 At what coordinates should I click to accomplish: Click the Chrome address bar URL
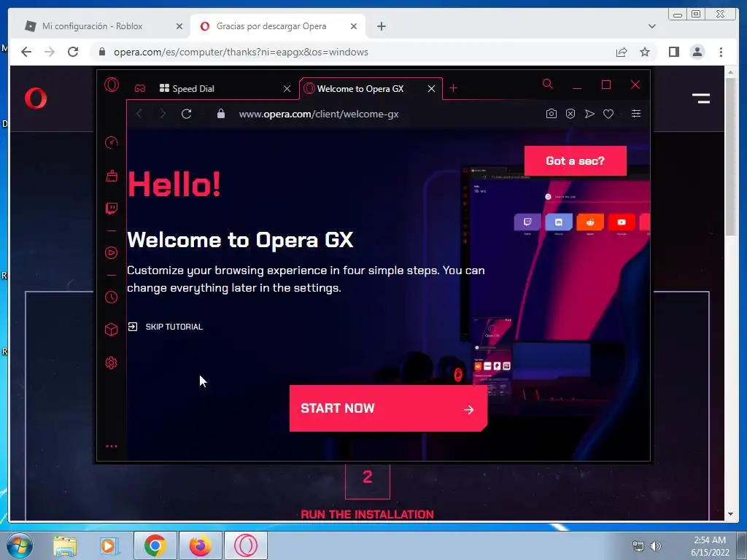(x=241, y=52)
